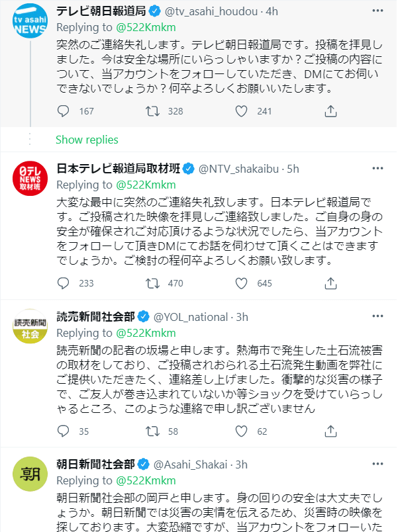Like the テレビ朝日報道局 tweet
The width and height of the screenshot is (398, 532).
click(242, 111)
